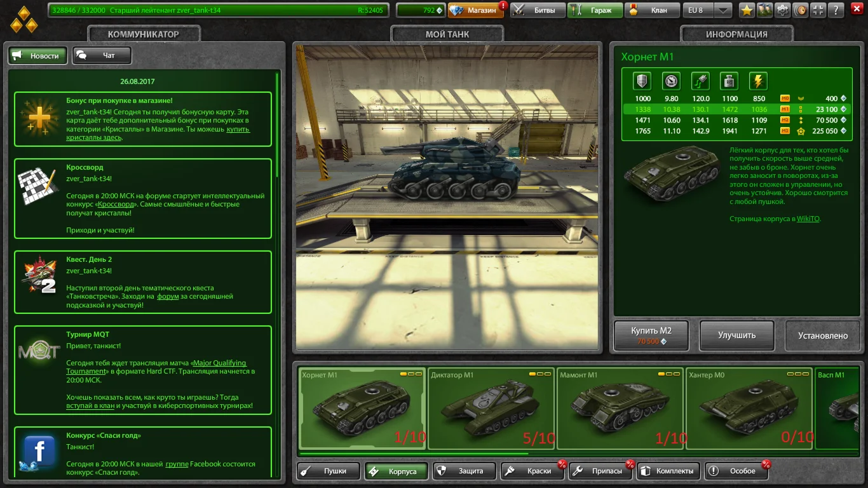
Task: Open the settings gear icon
Action: (783, 10)
